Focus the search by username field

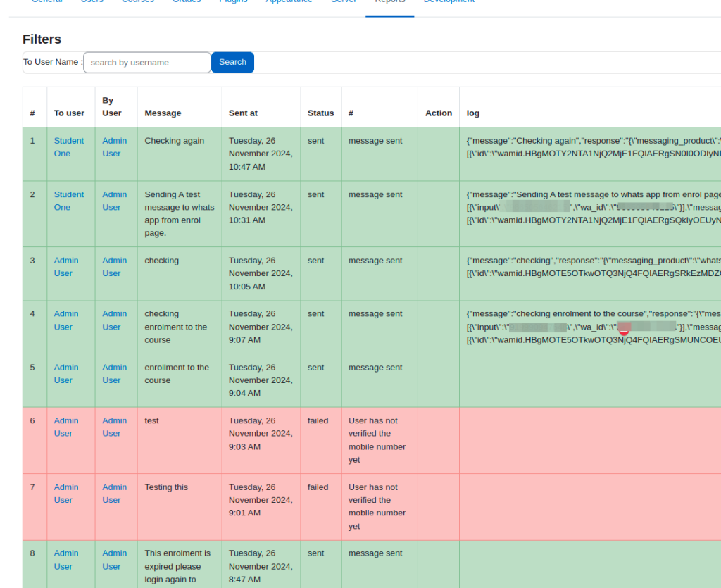point(147,63)
